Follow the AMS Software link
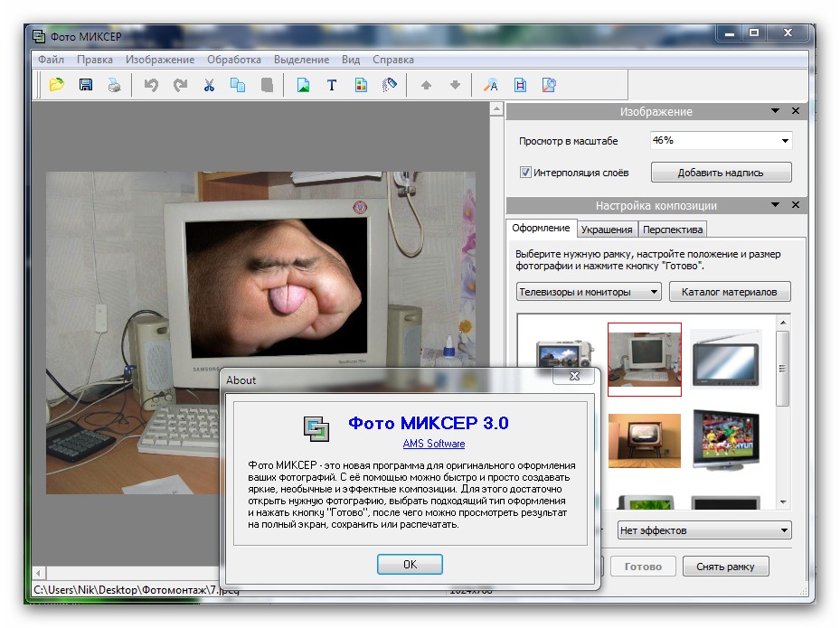Image resolution: width=840 pixels, height=628 pixels. click(x=434, y=444)
